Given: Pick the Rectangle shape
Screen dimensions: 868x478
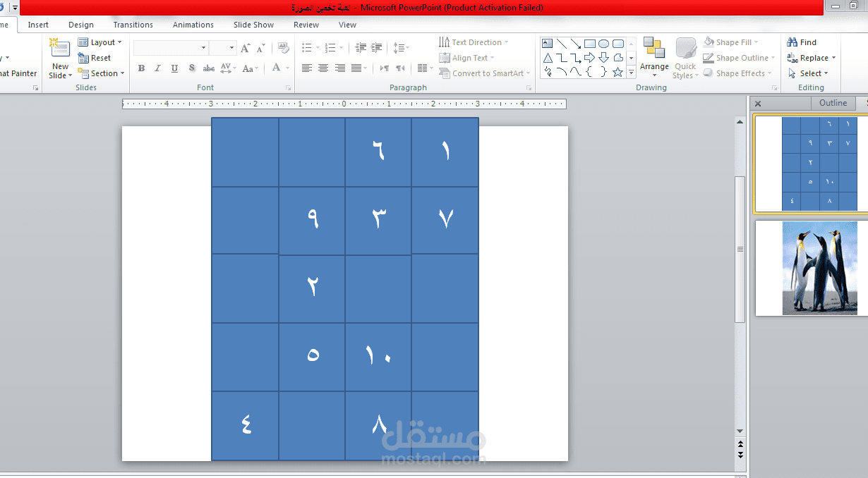Looking at the screenshot, I should point(590,44).
